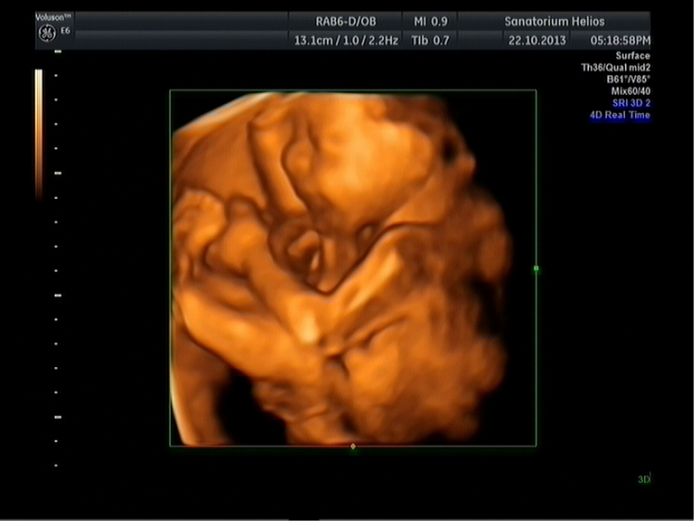Select the Surface render mode label
This screenshot has height=527, width=700.
[631, 56]
